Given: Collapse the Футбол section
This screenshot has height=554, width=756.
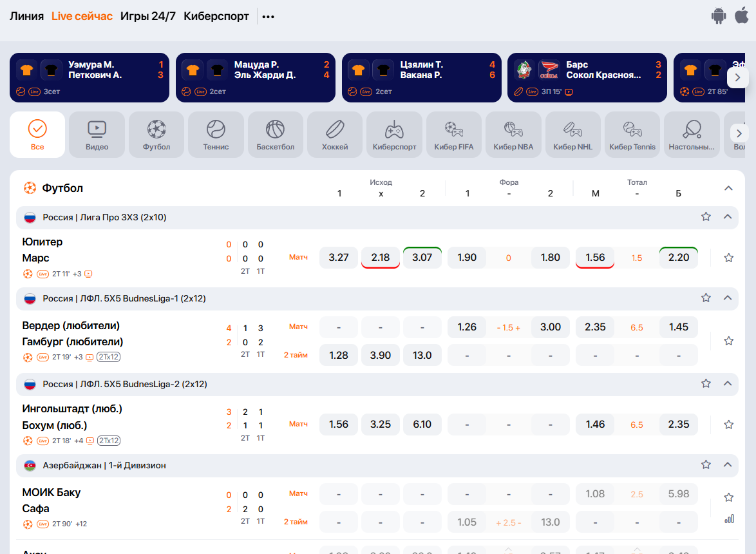Looking at the screenshot, I should [x=728, y=188].
